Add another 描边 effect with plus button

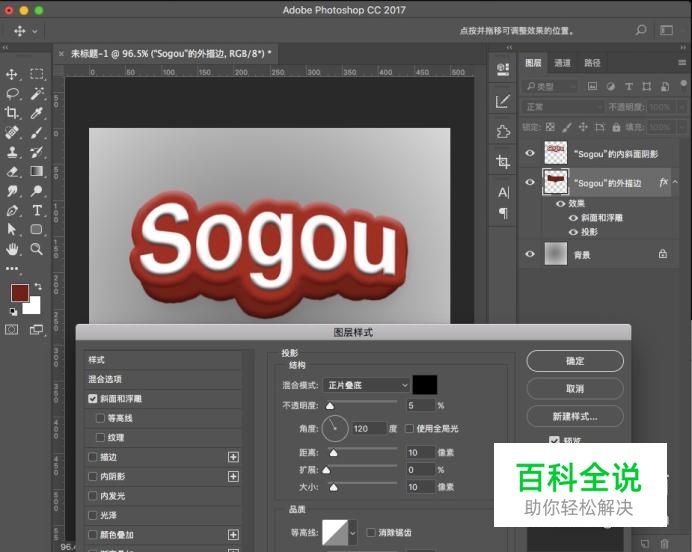[233, 457]
